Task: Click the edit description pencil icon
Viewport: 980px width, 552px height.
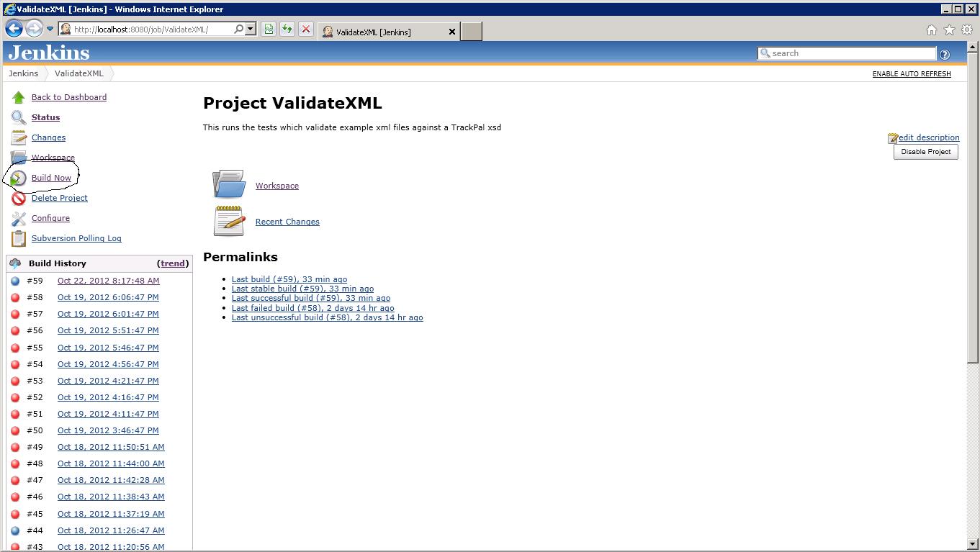Action: (893, 137)
